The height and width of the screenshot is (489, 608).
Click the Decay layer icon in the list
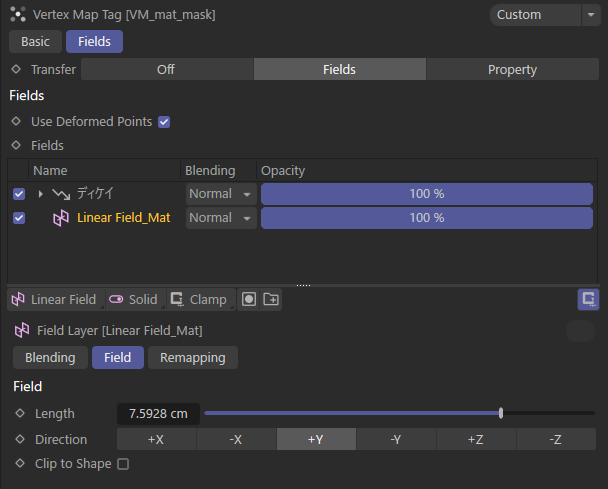(61, 194)
